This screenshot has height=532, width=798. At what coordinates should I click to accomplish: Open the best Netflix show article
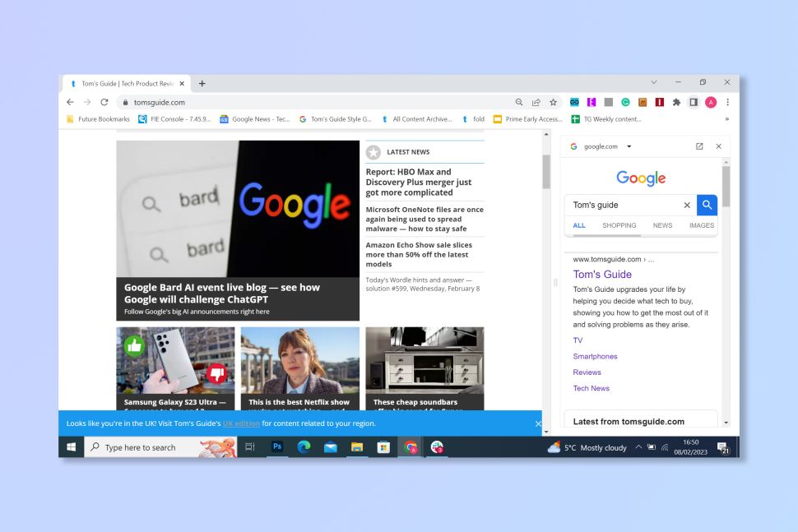299,368
